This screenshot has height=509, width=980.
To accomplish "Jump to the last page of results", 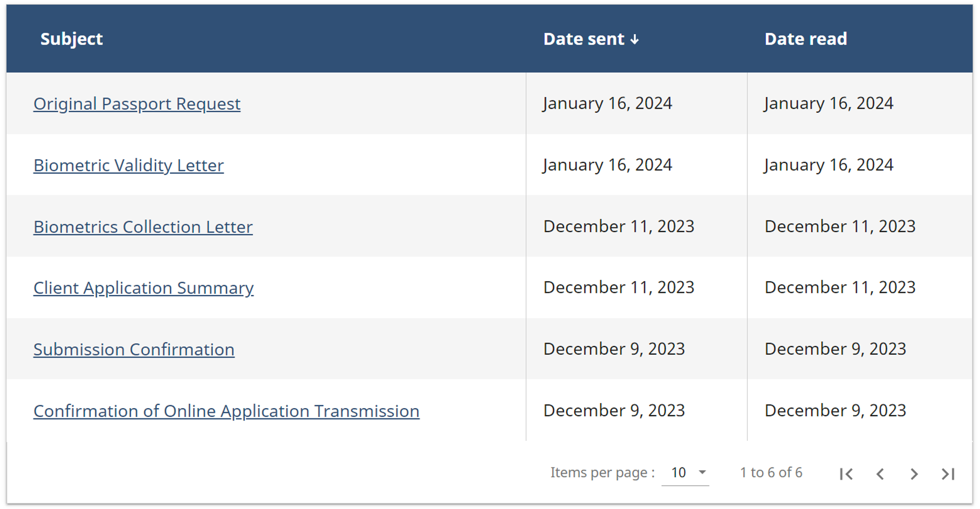I will click(x=948, y=474).
